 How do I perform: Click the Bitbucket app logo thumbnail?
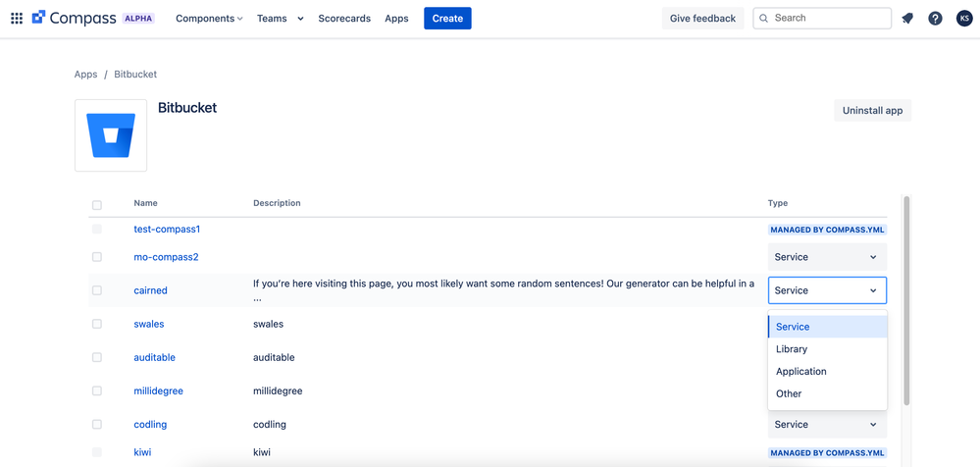[111, 135]
